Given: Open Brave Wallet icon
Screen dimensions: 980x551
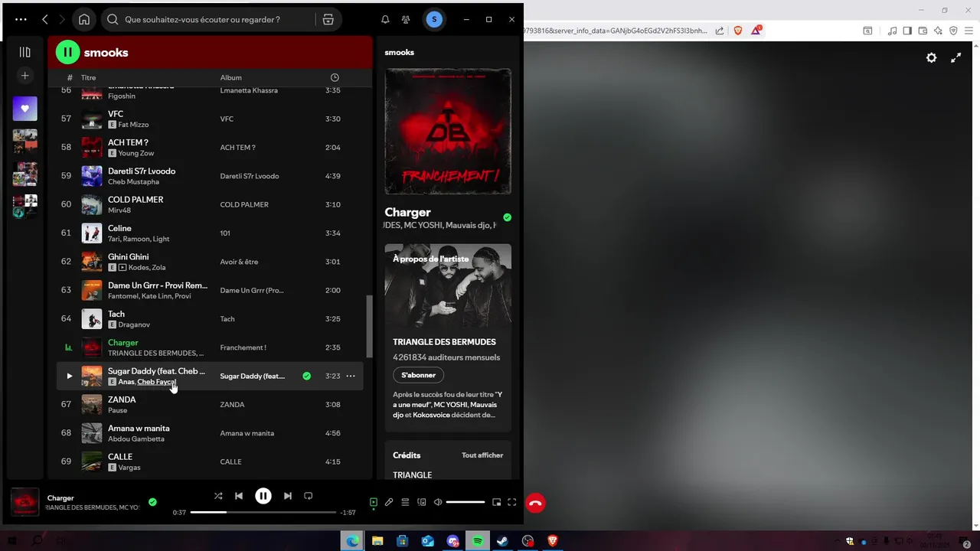Looking at the screenshot, I should [923, 31].
